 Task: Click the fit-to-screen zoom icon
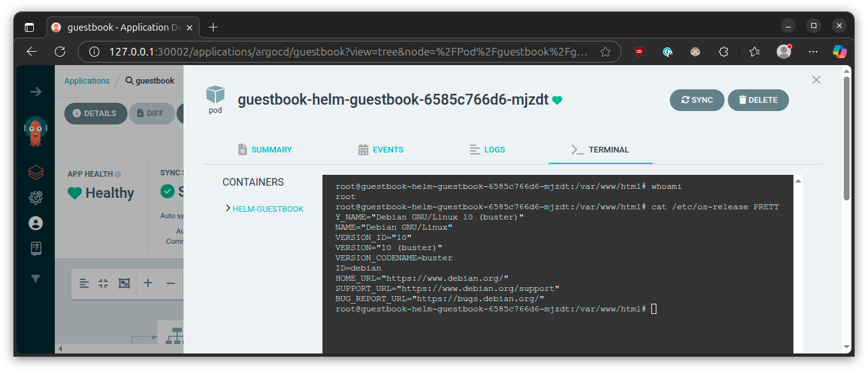coord(124,283)
